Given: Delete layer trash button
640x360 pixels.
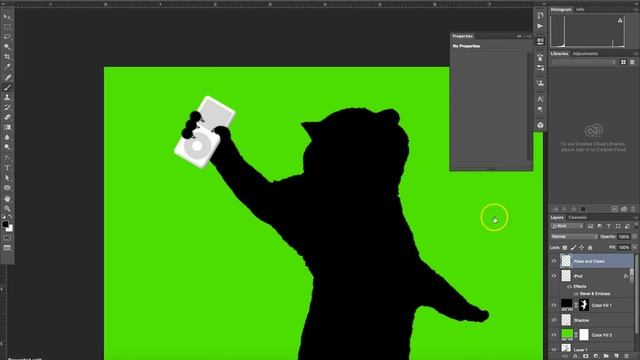Looking at the screenshot, I should pos(627,356).
